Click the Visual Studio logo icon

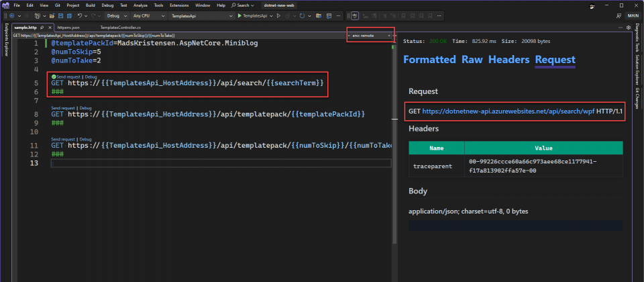(x=5, y=5)
